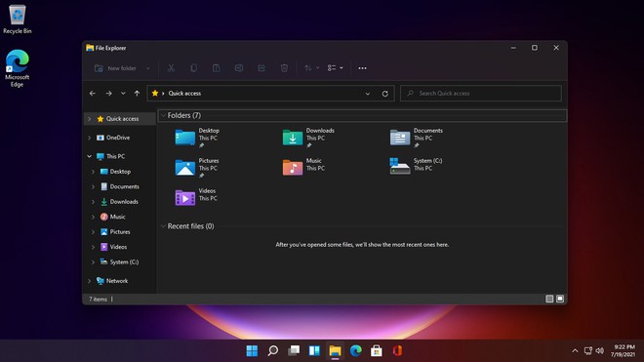
Task: Collapse the Folders (7) group
Action: (x=163, y=115)
